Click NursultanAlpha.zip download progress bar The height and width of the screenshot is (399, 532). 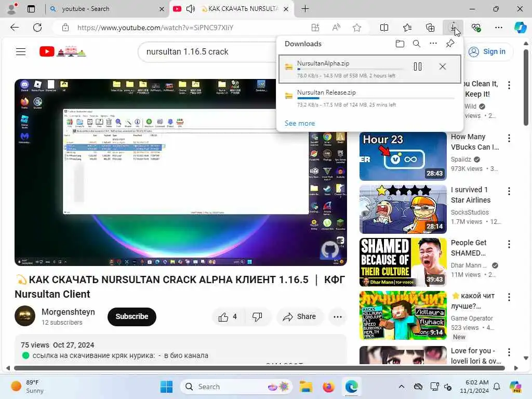(350, 69)
